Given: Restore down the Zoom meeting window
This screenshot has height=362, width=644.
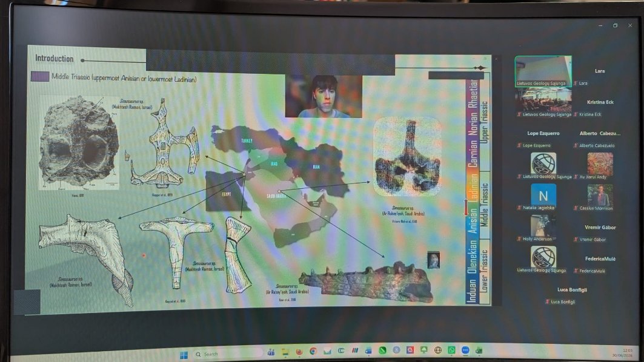Looking at the screenshot, I should (615, 25).
